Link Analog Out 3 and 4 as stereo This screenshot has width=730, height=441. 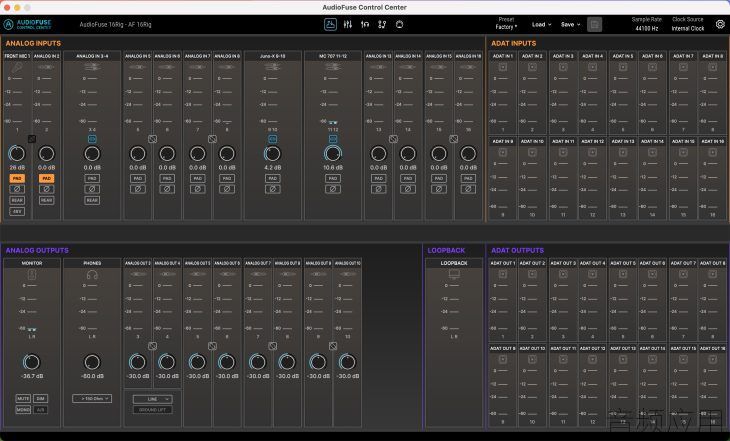[x=152, y=346]
